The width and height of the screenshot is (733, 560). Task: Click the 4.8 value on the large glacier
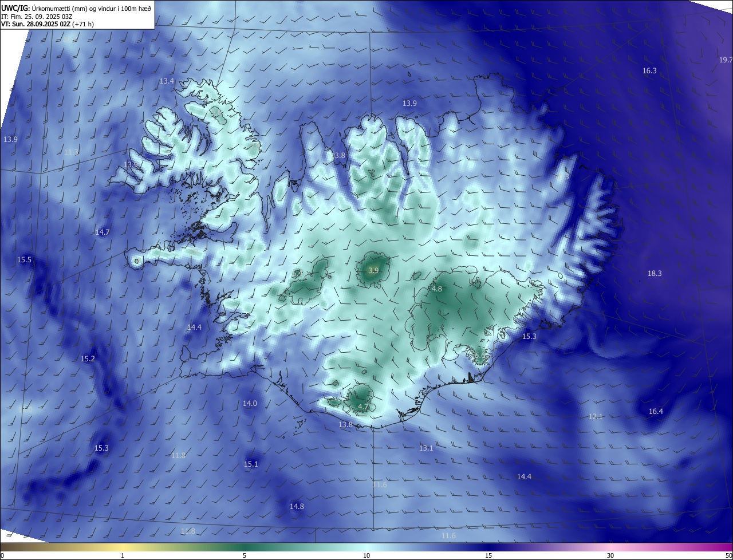[436, 289]
